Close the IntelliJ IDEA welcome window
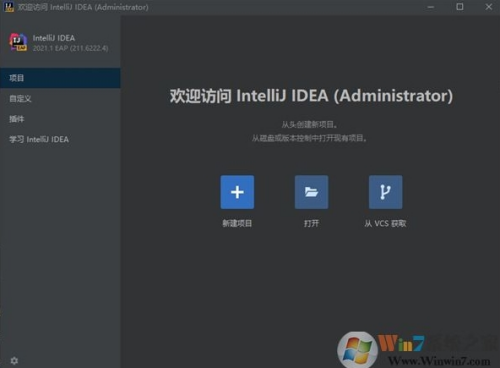Image resolution: width=500 pixels, height=368 pixels. 489,7
